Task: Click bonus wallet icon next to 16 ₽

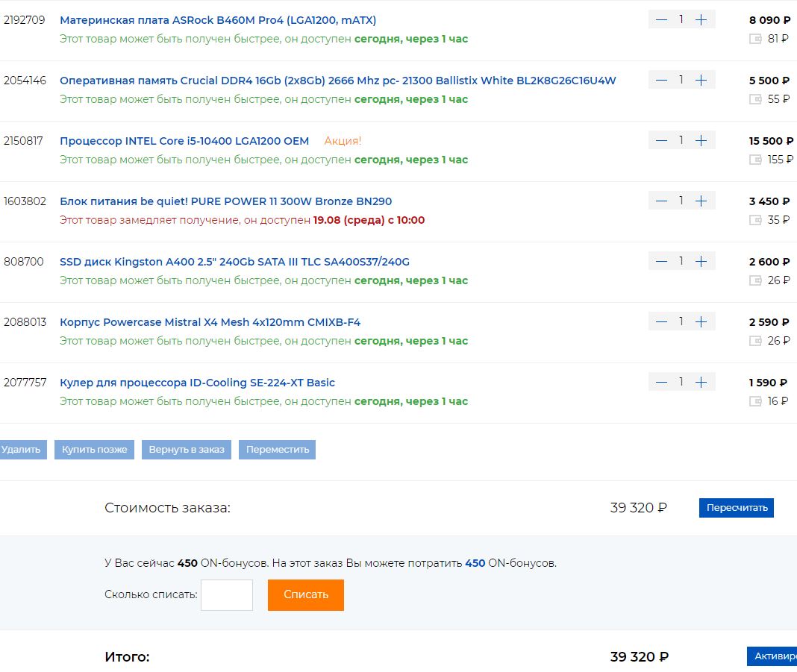Action: click(755, 402)
